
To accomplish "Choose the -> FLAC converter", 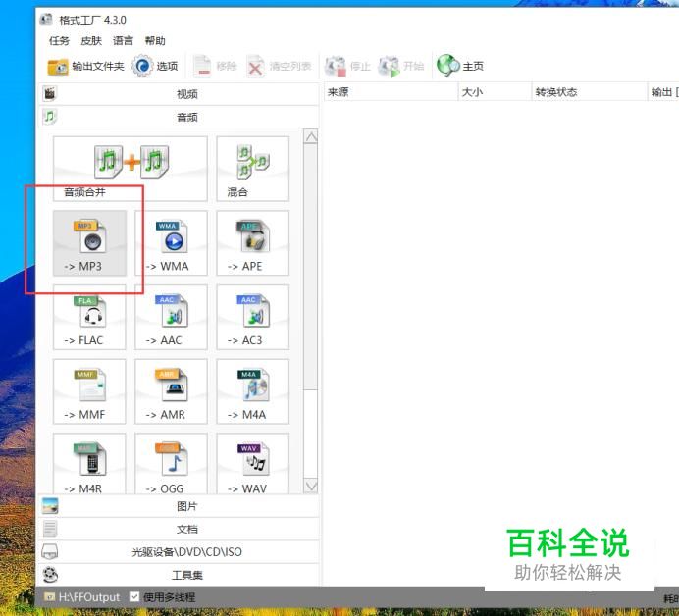I will (89, 317).
